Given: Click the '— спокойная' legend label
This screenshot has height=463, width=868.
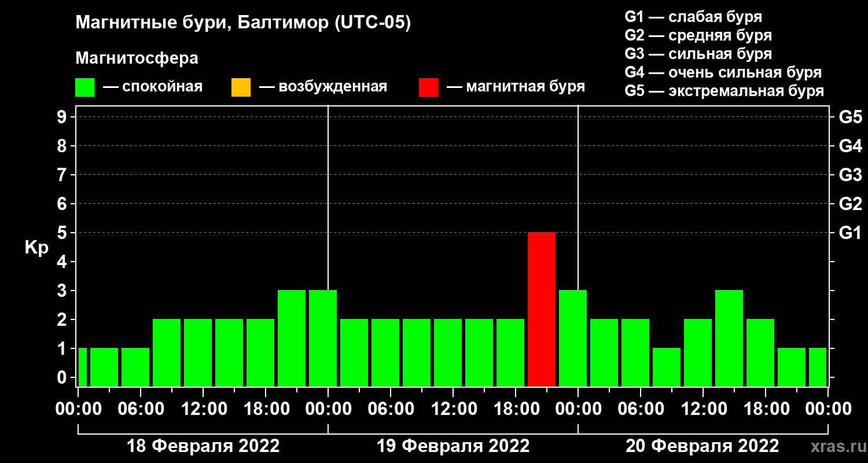Looking at the screenshot, I should pos(153,87).
